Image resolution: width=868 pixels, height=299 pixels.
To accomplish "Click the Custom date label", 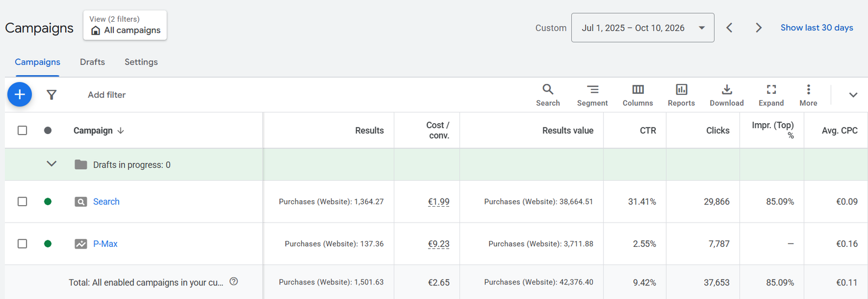I will (x=551, y=28).
